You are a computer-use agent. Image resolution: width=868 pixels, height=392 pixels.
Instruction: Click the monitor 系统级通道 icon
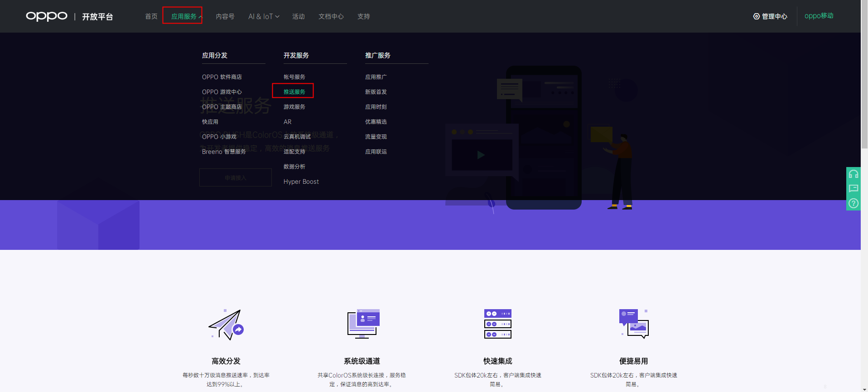tap(363, 324)
